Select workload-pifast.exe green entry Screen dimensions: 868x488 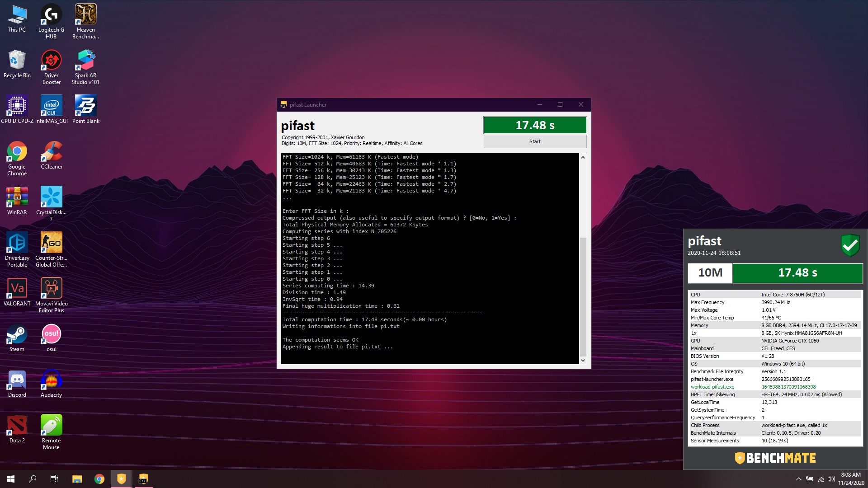tap(775, 387)
